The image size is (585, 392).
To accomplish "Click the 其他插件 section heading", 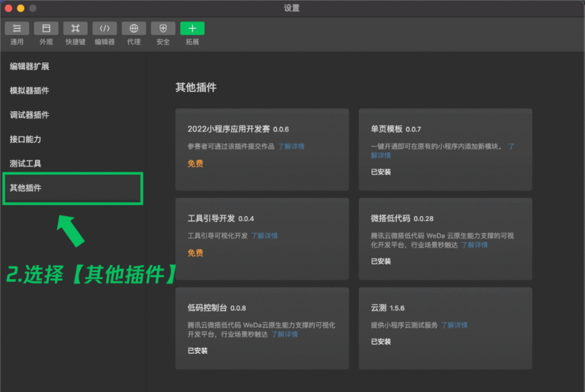I will 196,88.
